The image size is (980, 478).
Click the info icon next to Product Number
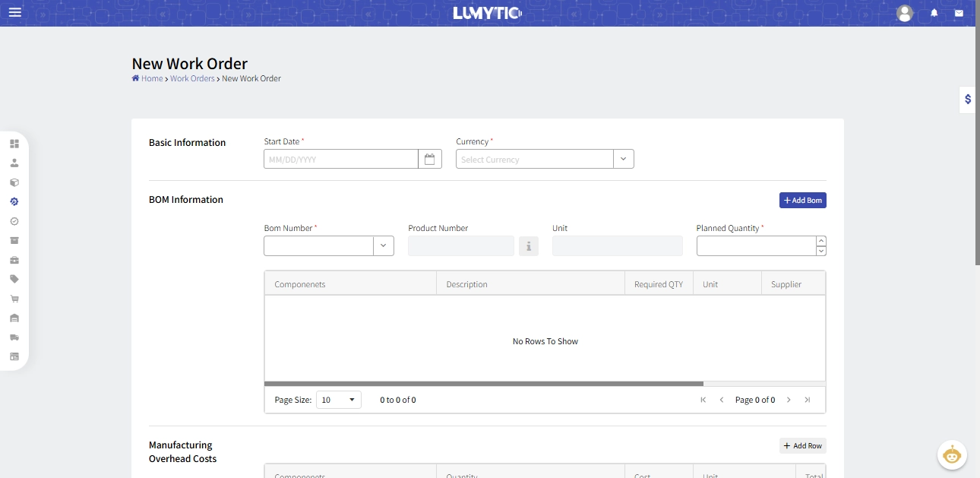(529, 245)
